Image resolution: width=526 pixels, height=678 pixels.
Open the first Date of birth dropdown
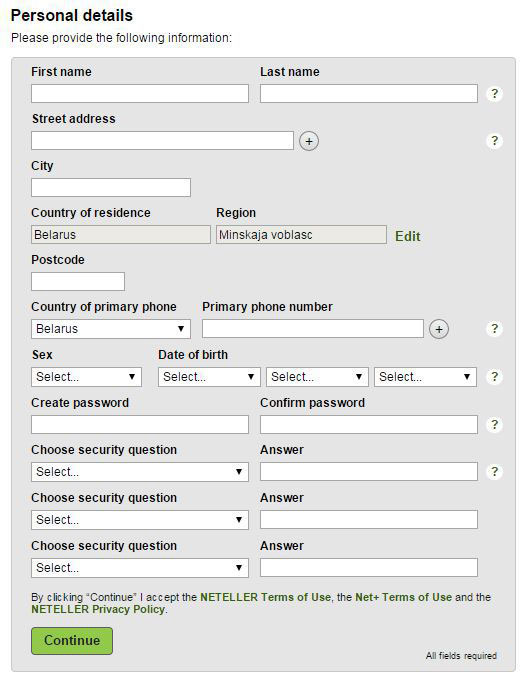[209, 377]
